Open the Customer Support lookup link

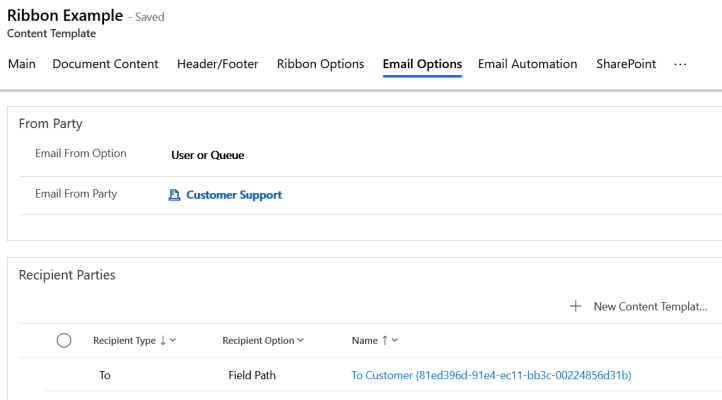[x=234, y=195]
